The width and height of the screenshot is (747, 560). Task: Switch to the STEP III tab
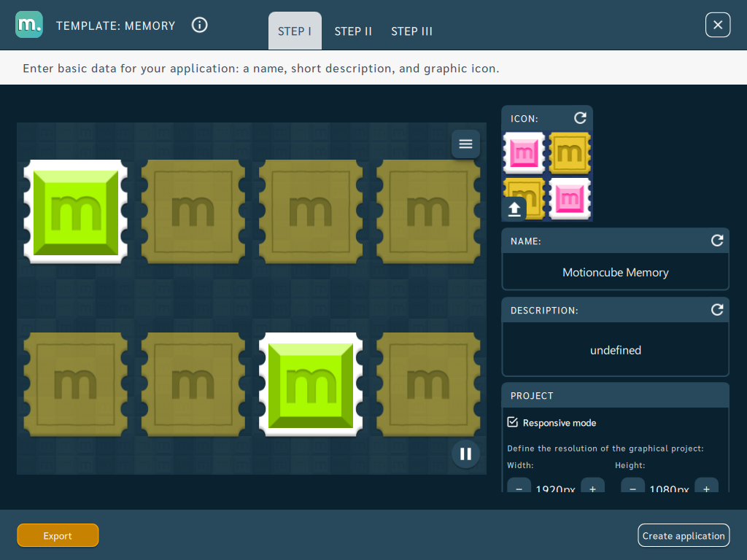pos(411,31)
